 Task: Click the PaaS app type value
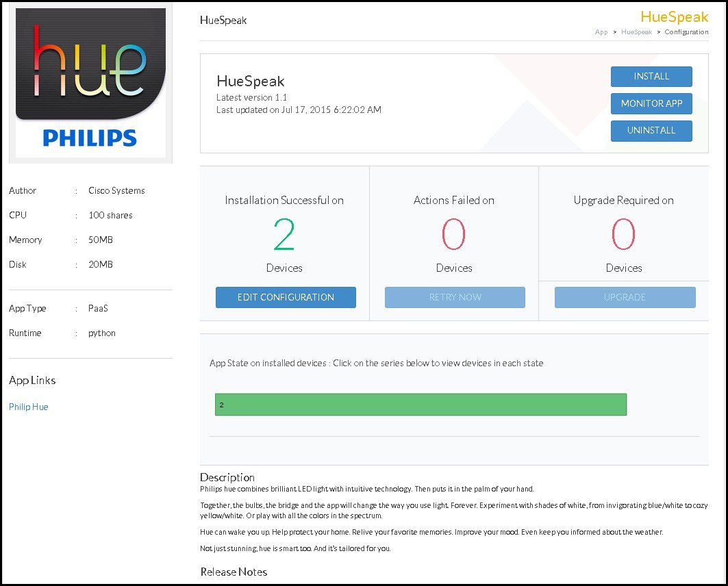(x=98, y=309)
